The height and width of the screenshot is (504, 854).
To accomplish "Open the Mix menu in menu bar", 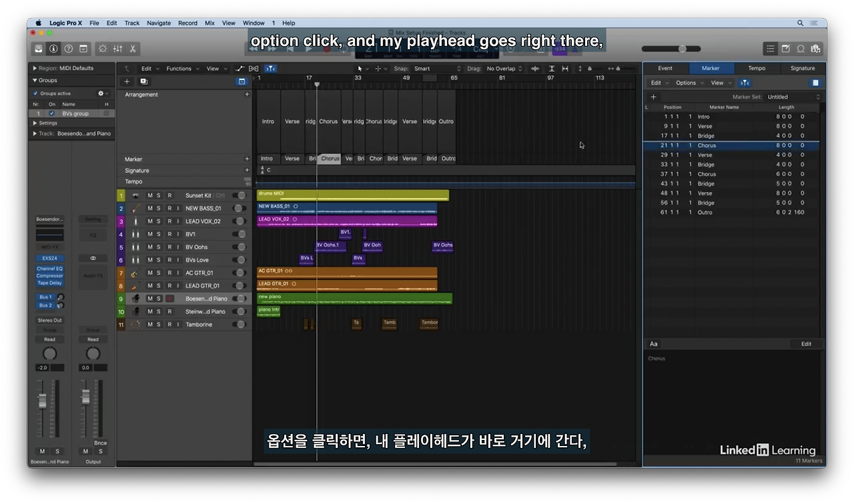I will coord(209,23).
